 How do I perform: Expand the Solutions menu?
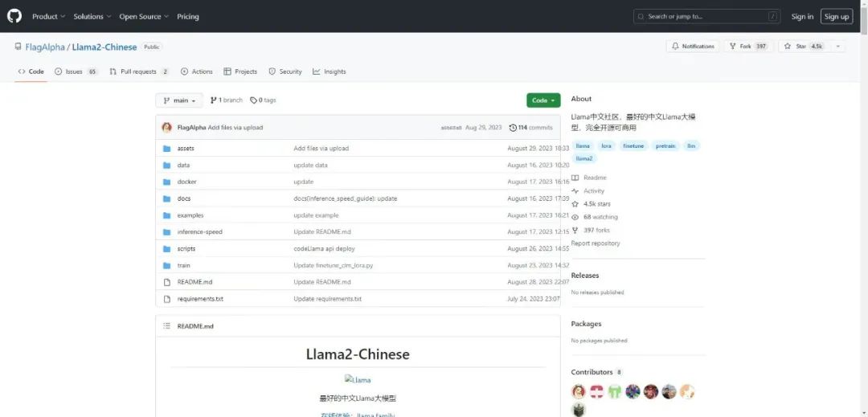[x=92, y=17]
